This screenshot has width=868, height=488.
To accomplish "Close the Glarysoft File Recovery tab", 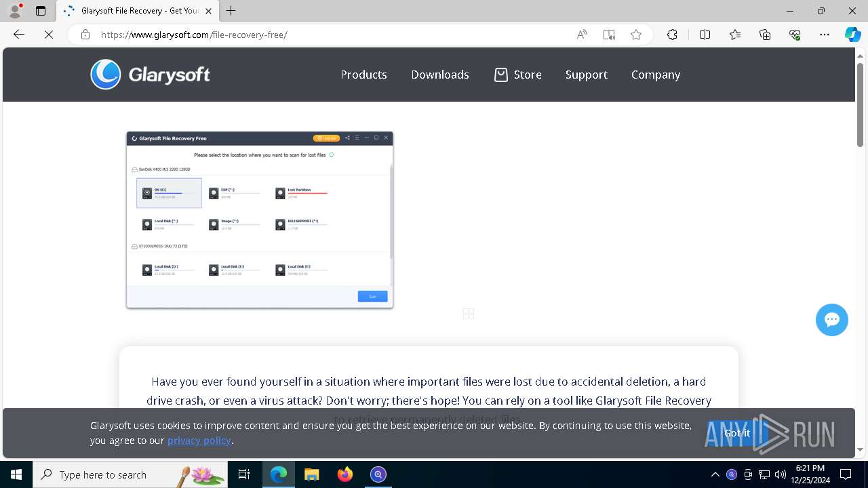I will [x=208, y=11].
